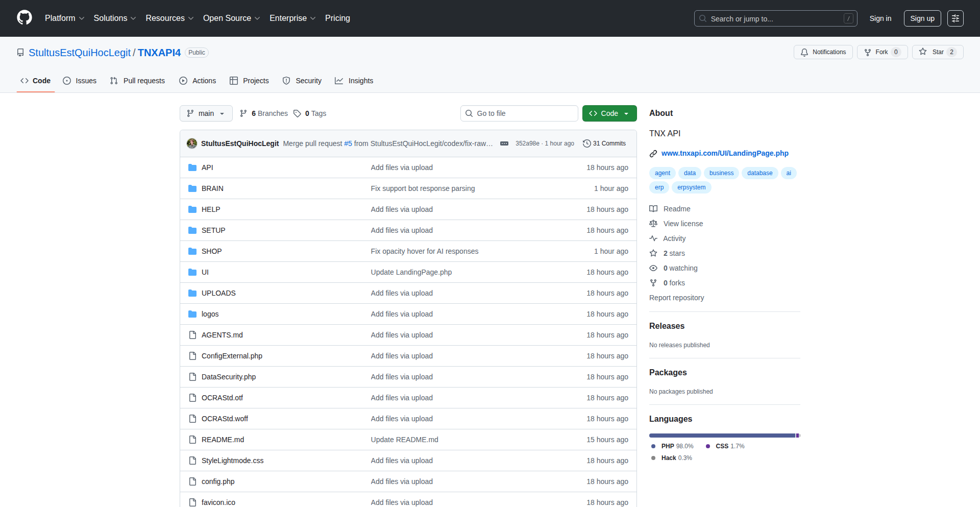This screenshot has height=507, width=980.
Task: Open 'Fix support bot response parsing' commit
Action: [423, 188]
